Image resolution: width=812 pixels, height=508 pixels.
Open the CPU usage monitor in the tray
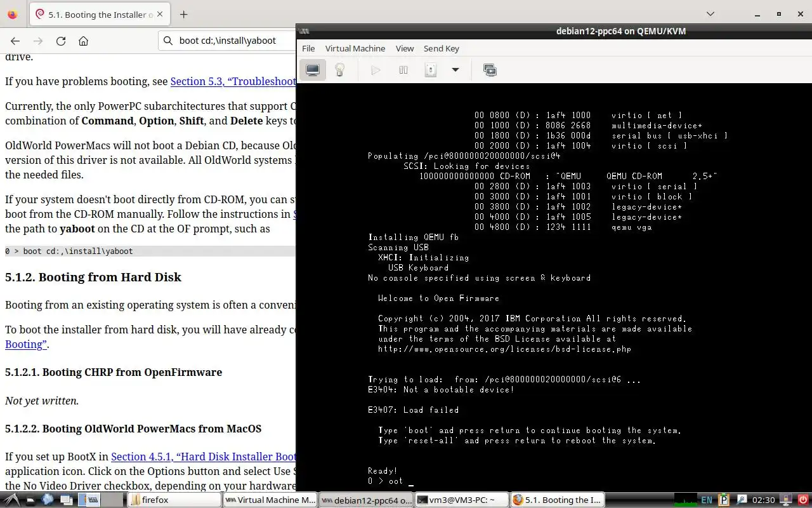coord(684,500)
